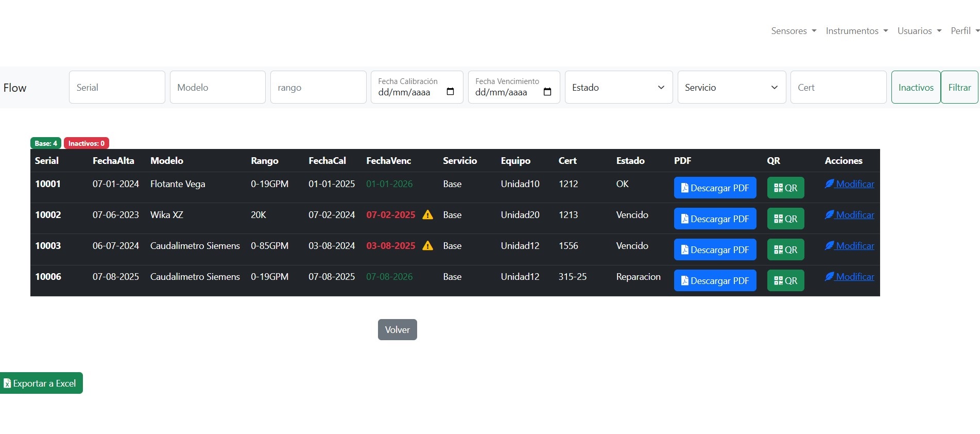Click the Servicio column header

point(460,160)
